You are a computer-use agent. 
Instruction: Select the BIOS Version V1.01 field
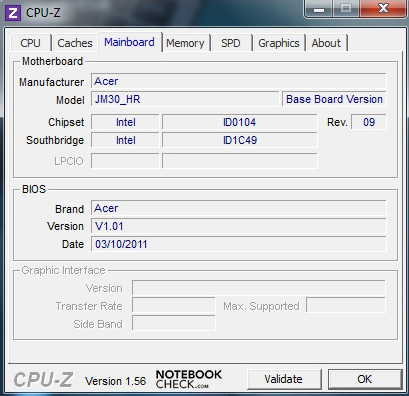(x=239, y=226)
